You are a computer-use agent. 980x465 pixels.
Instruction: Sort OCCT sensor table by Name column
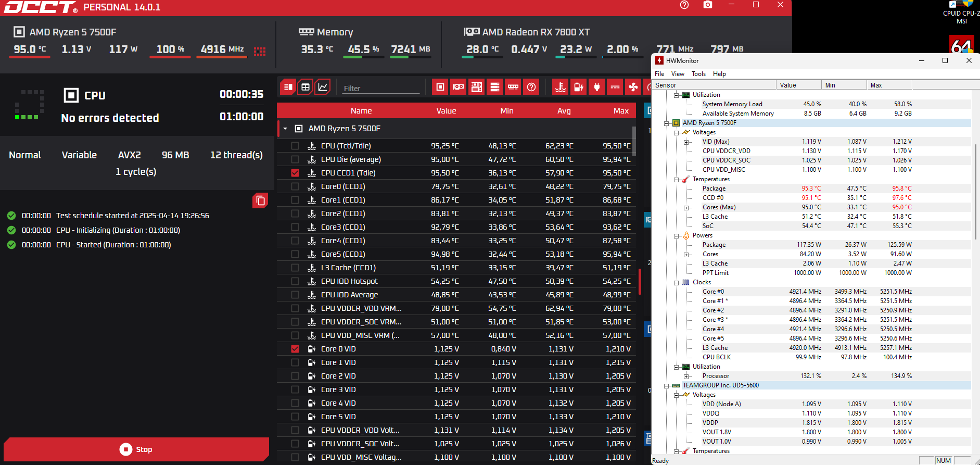361,111
